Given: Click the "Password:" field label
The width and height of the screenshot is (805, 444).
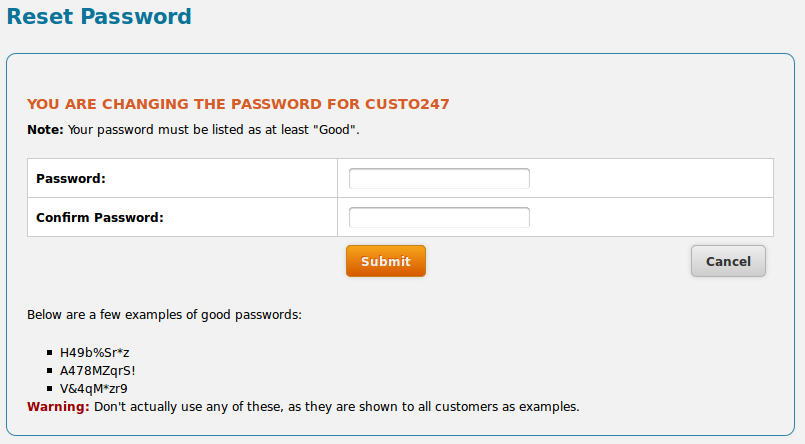Looking at the screenshot, I should pos(71,178).
